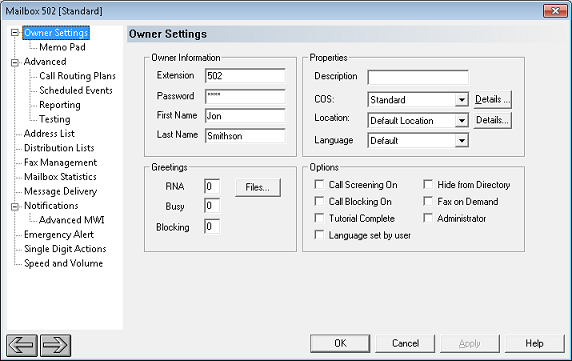Go to Single Digit Actions
Viewport: 572px width, 361px height.
pos(65,249)
